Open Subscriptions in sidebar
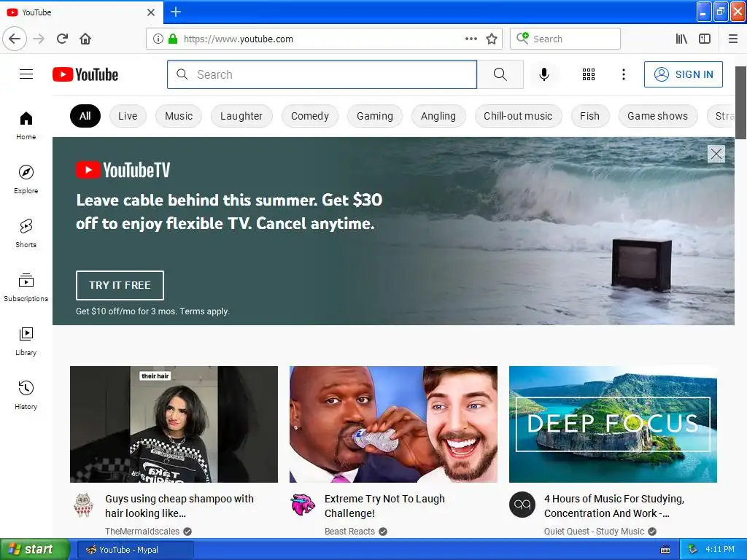This screenshot has width=747, height=560. pos(26,287)
